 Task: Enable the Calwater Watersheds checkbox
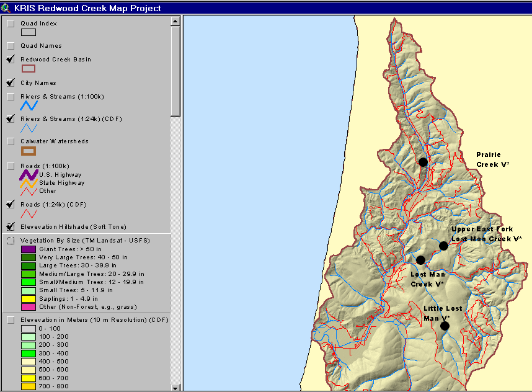coord(11,141)
